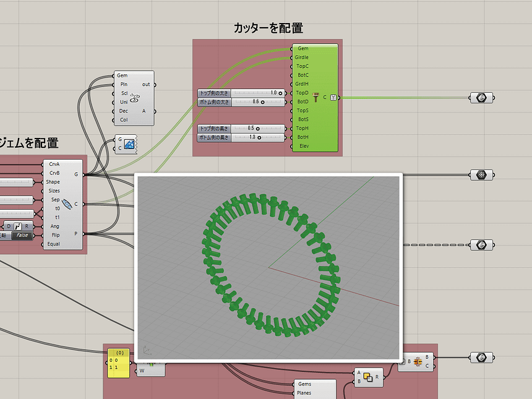This screenshot has width=532, height=399.
Task: Click the トップ側の太さ slider set to 1.0
Action: pos(241,93)
